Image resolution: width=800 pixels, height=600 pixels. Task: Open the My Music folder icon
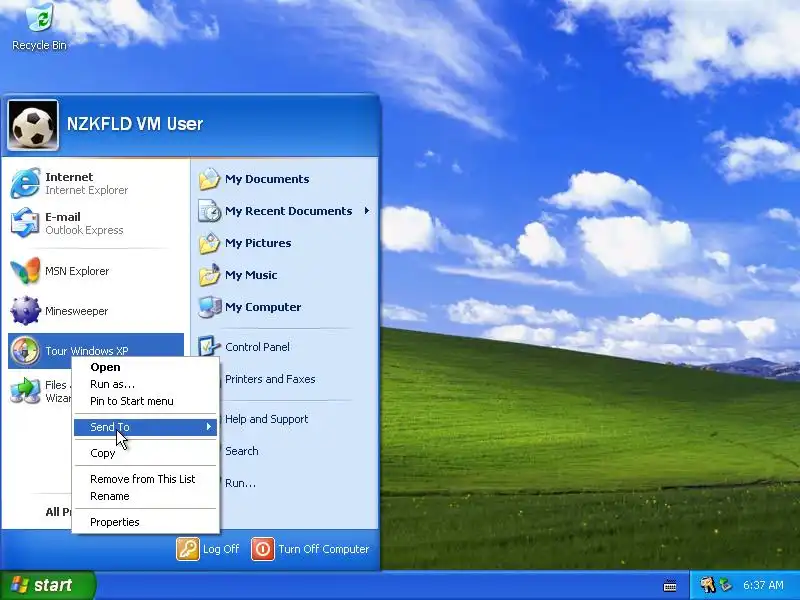click(209, 275)
